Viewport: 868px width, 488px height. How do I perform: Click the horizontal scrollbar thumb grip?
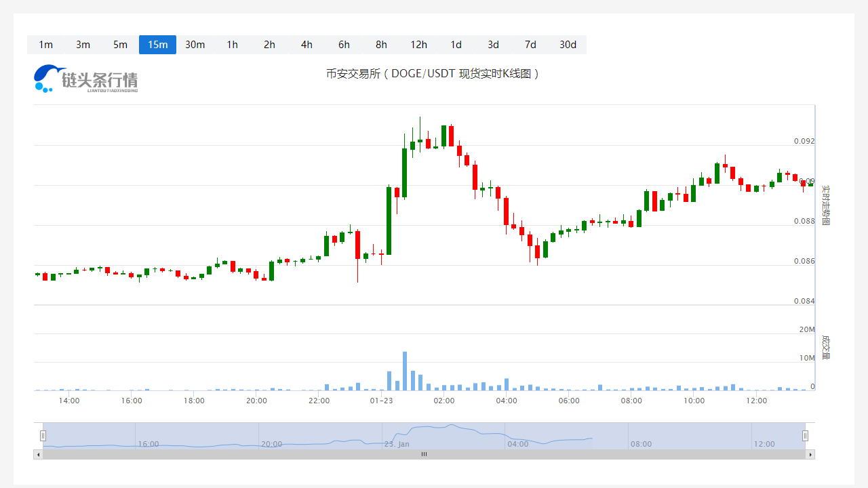424,454
